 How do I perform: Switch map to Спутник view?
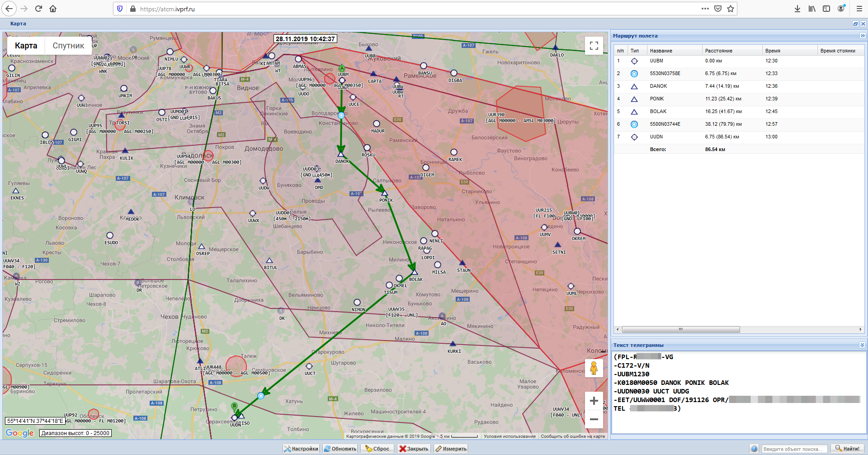tap(68, 46)
